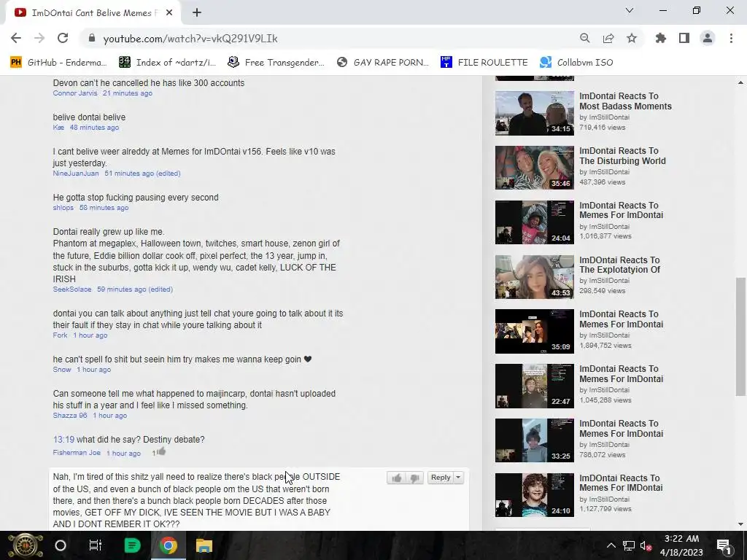Open the network icon in system tray
Viewport: 747px width, 560px height.
628,545
